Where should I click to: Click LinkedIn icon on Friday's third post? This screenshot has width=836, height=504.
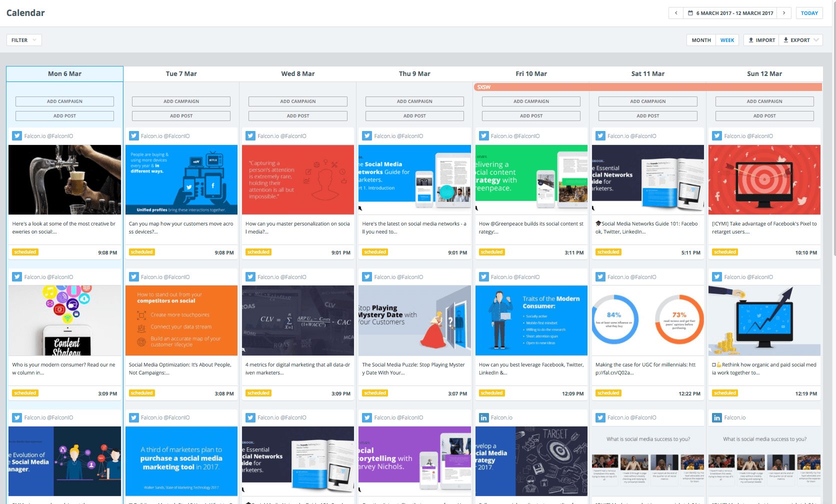pos(484,417)
